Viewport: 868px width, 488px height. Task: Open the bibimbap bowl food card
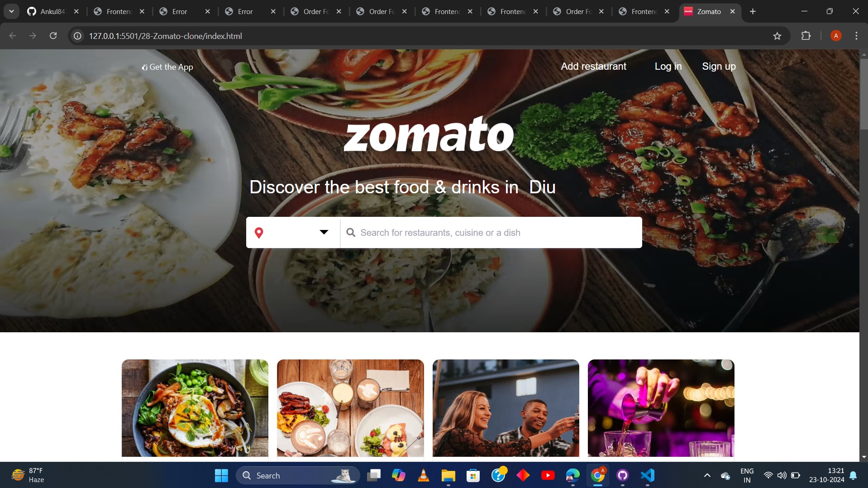click(x=195, y=408)
